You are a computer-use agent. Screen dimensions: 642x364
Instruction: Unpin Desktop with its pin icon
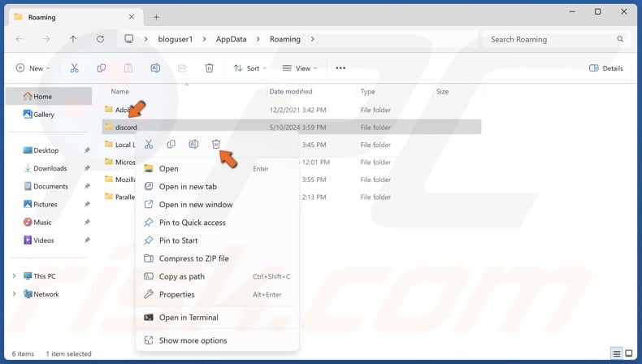click(x=87, y=150)
